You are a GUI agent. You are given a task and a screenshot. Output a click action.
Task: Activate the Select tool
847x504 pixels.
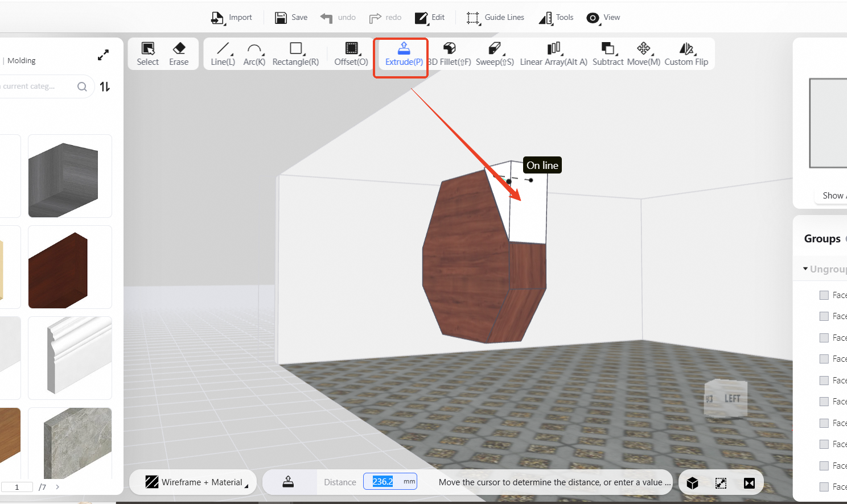pyautogui.click(x=147, y=54)
